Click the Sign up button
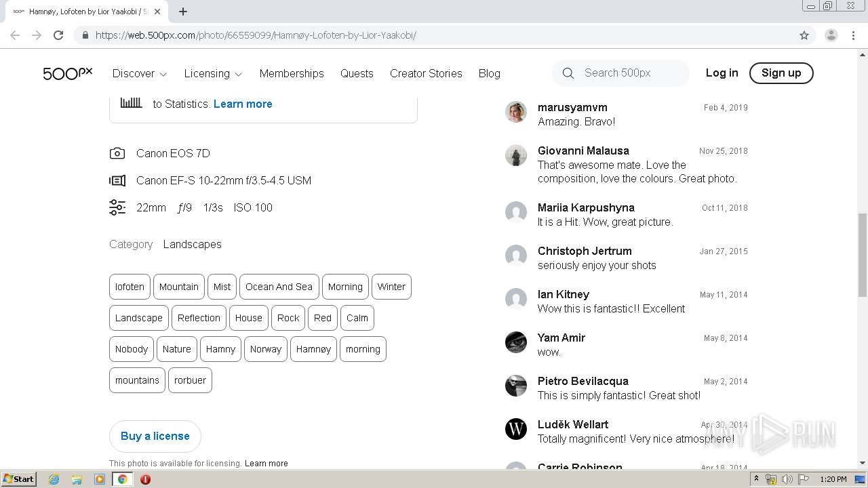The width and height of the screenshot is (868, 488). pos(781,73)
